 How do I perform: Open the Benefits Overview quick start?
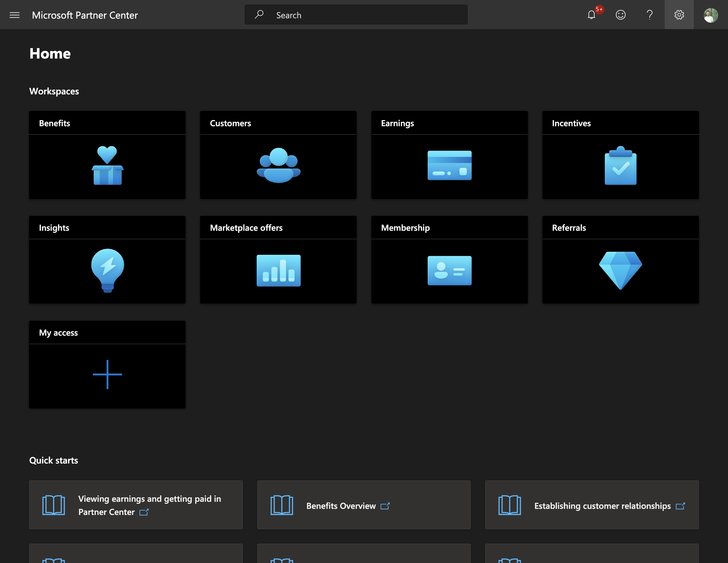click(364, 505)
